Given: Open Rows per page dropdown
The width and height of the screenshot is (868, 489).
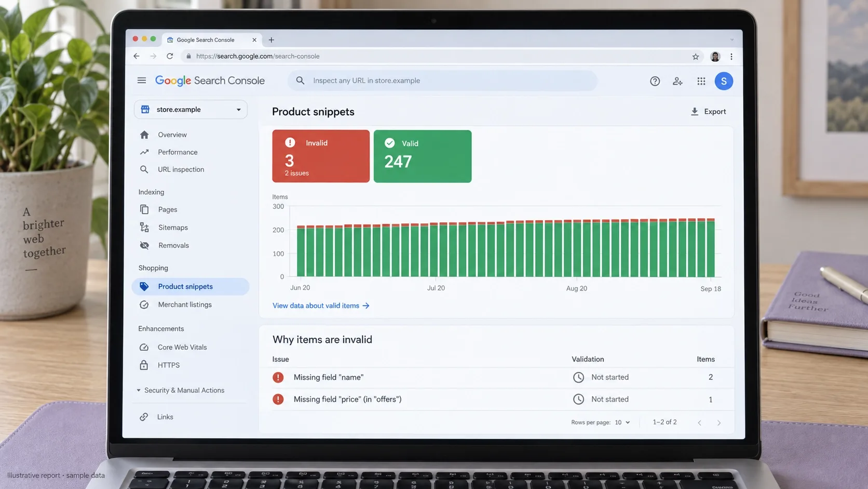Looking at the screenshot, I should (622, 422).
